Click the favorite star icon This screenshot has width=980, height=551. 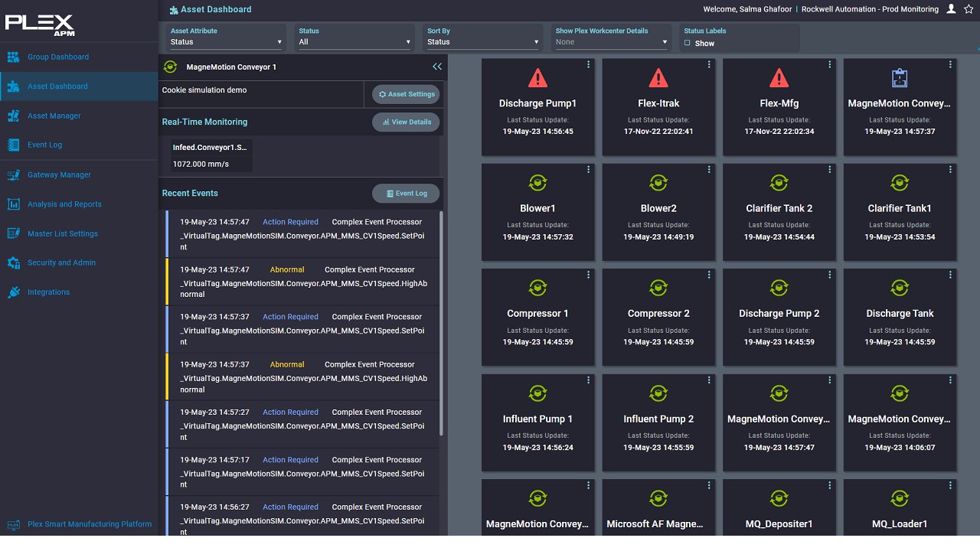click(969, 9)
